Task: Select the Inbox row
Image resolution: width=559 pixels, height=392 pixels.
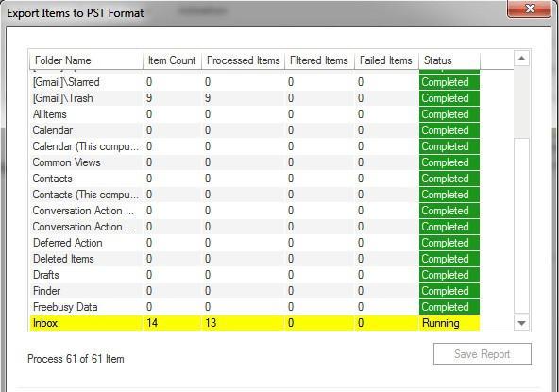Action: click(255, 323)
